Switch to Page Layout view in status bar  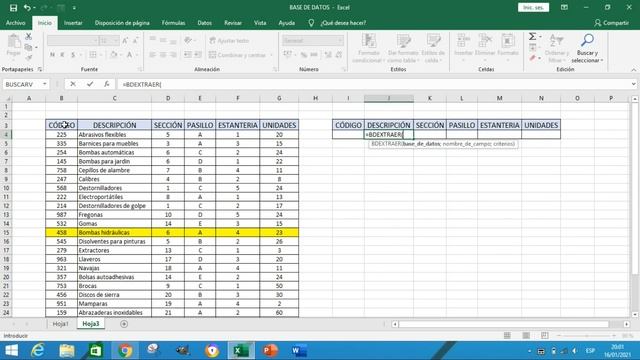coord(526,336)
